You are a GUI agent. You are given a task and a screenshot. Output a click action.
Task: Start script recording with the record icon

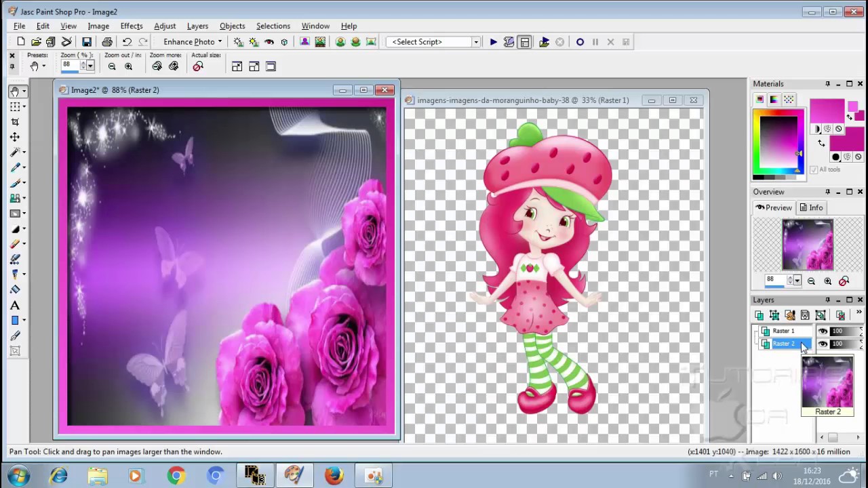tap(580, 42)
